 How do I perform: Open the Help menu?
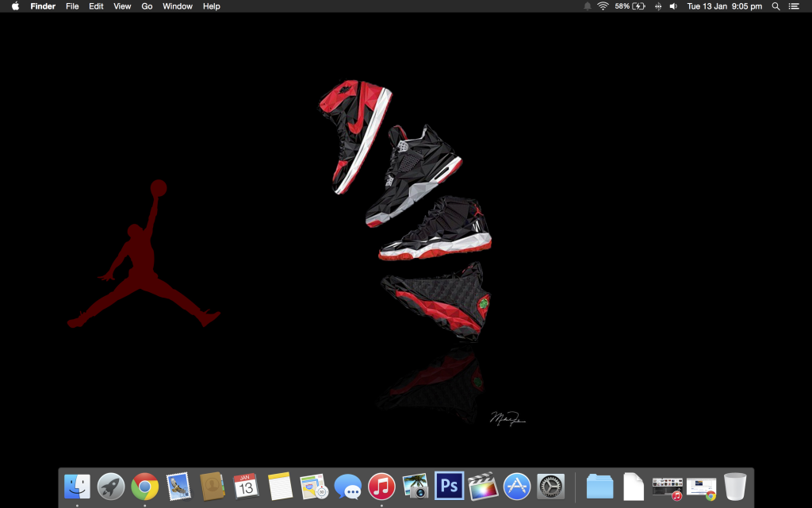click(x=211, y=6)
